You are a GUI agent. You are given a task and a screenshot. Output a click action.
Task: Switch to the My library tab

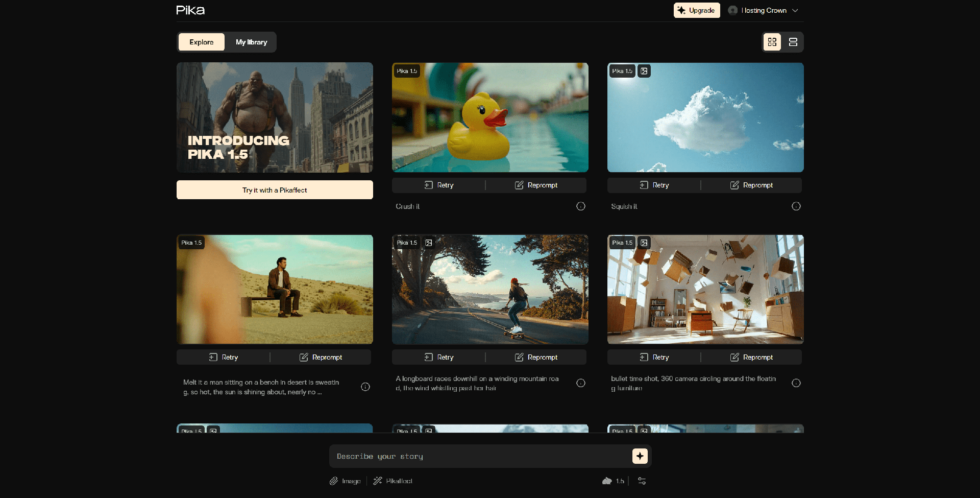[x=251, y=42]
